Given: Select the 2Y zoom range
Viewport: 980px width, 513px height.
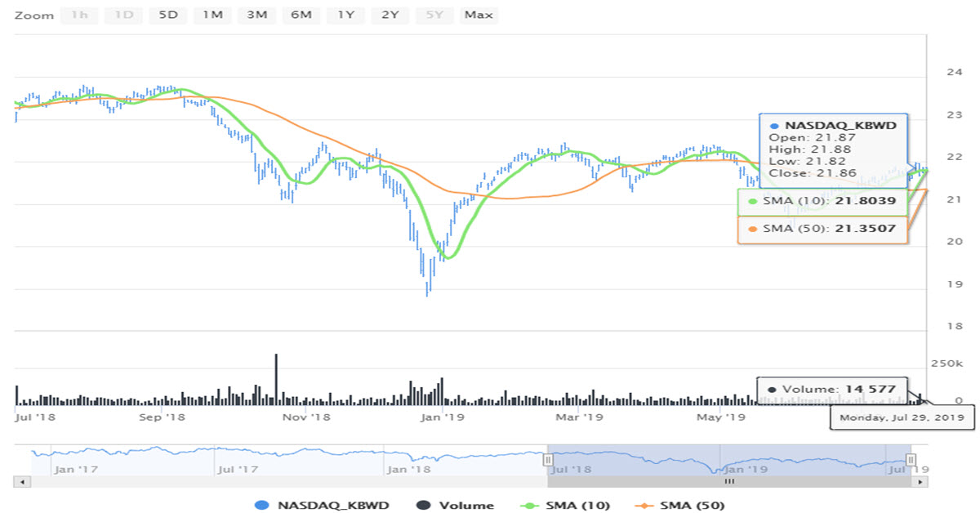Looking at the screenshot, I should point(390,15).
